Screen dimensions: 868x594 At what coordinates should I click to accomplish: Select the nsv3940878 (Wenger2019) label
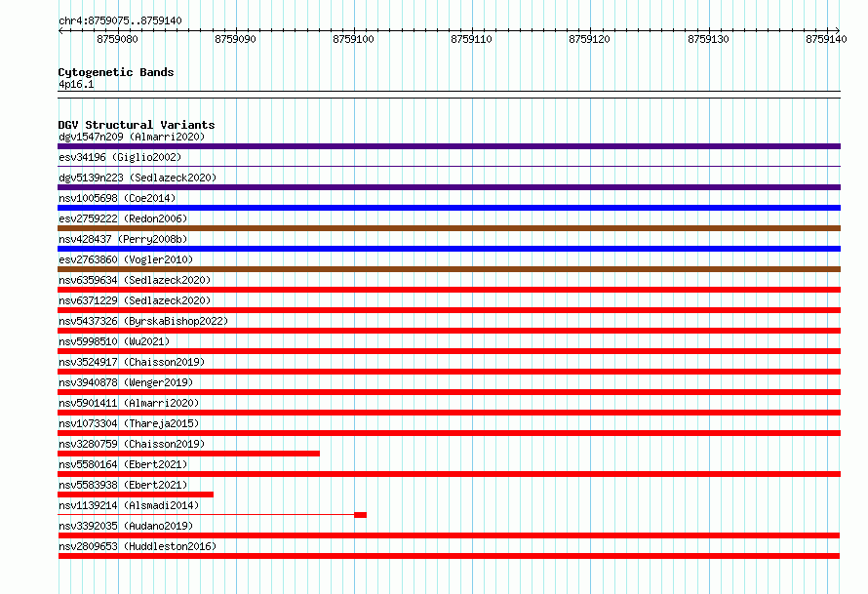126,382
